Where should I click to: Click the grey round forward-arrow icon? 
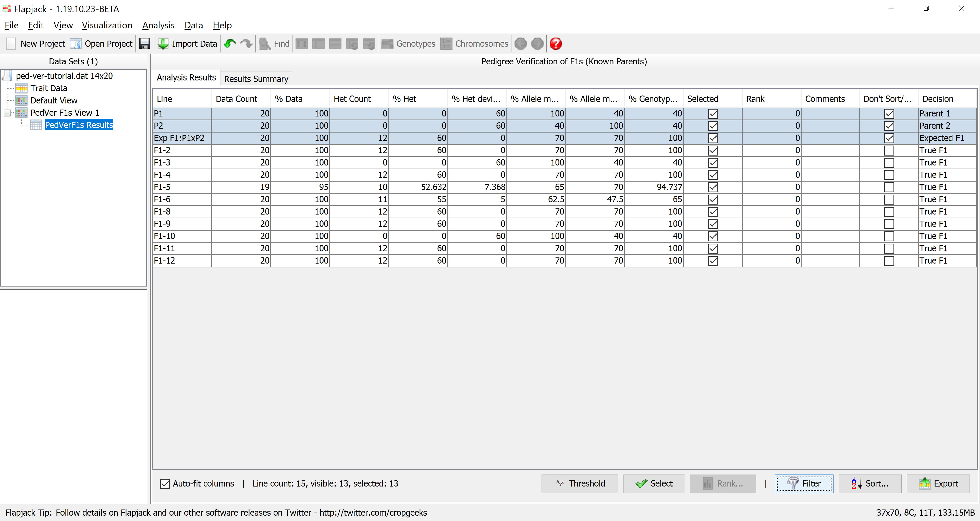537,44
